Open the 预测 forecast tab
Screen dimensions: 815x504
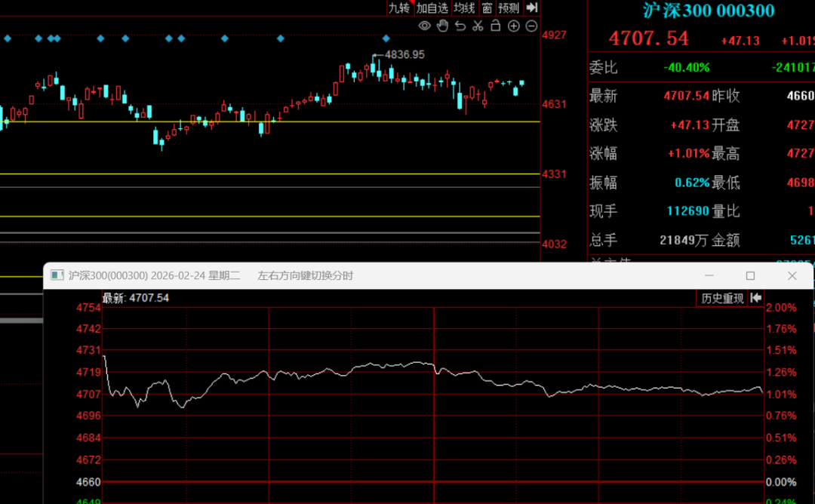509,8
